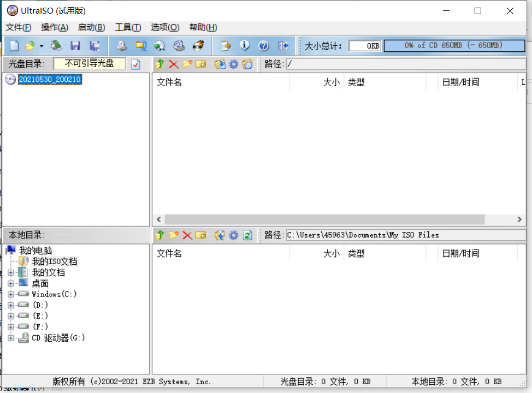532x393 pixels.
Task: Click the Open CD/DVD drive toolbar icon
Action: click(56, 46)
